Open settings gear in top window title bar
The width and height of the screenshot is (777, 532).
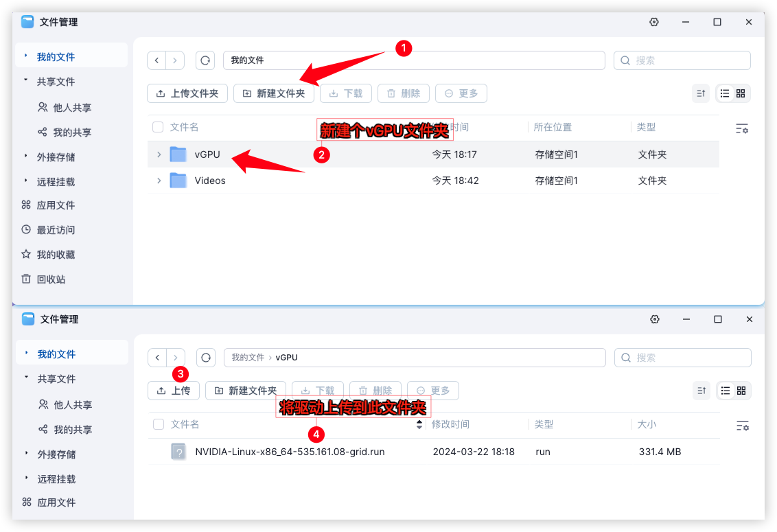point(654,22)
